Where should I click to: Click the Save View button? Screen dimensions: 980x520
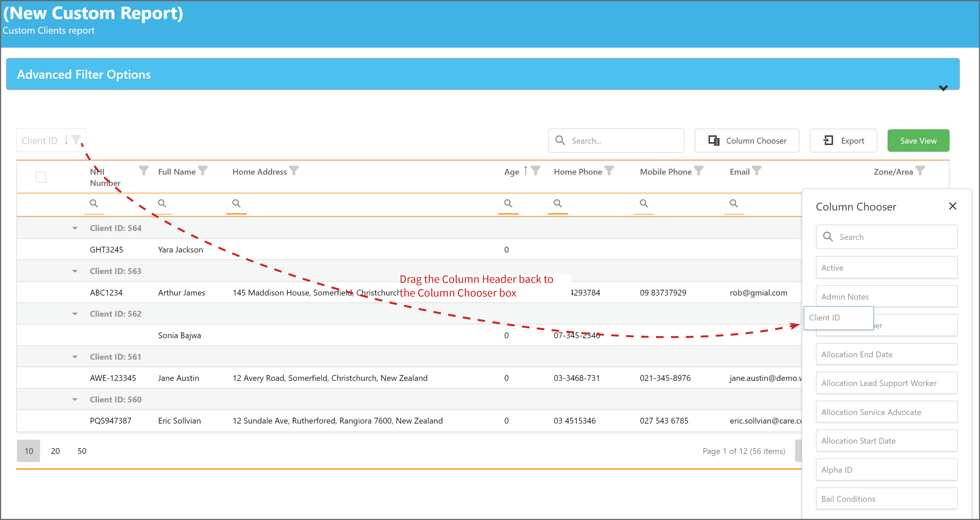(x=918, y=141)
